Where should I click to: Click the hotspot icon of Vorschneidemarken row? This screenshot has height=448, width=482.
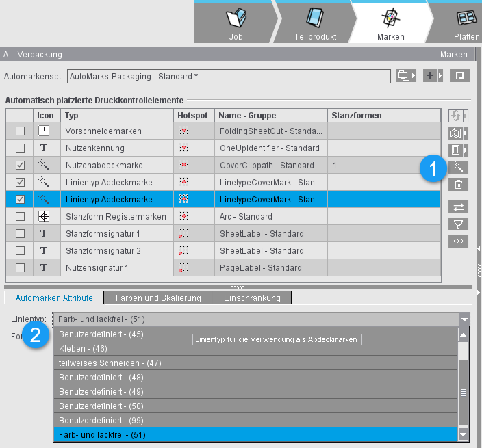183,131
